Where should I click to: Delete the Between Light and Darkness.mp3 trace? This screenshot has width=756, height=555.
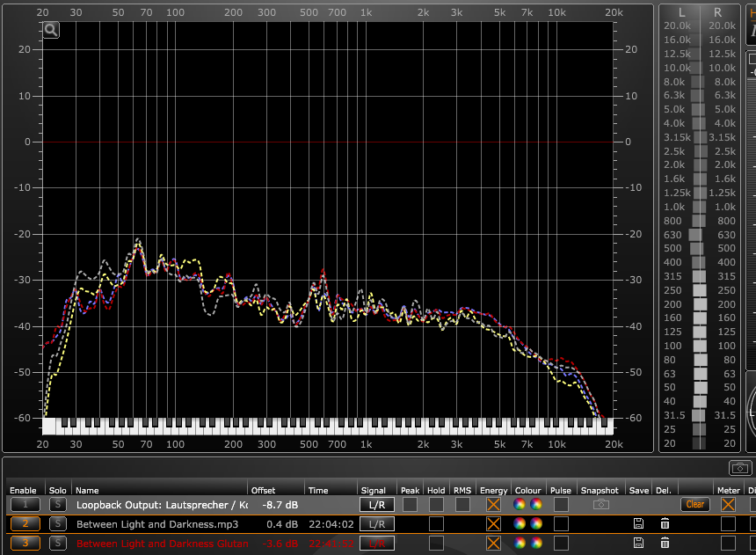click(665, 524)
